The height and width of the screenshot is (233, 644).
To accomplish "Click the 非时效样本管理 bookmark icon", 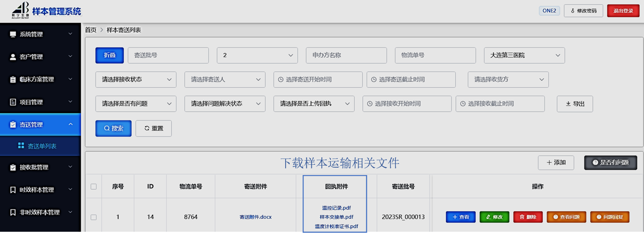I will pyautogui.click(x=13, y=212).
